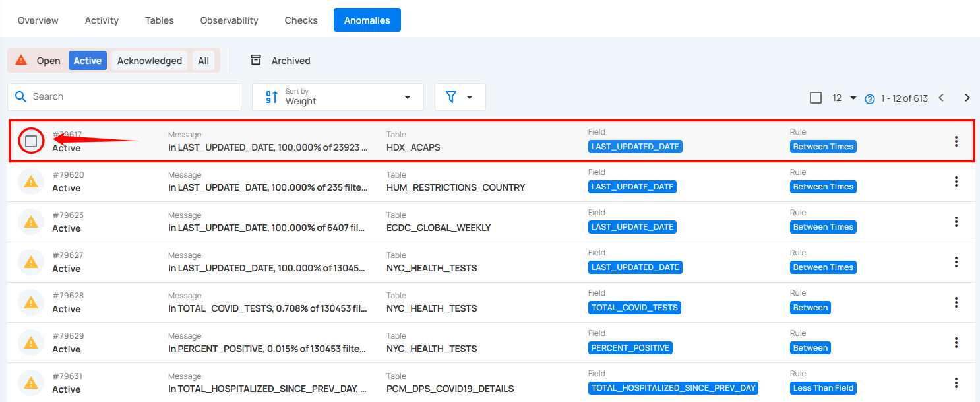Image resolution: width=980 pixels, height=402 pixels.
Task: Click the Between rule tag for #79628
Action: tap(811, 308)
